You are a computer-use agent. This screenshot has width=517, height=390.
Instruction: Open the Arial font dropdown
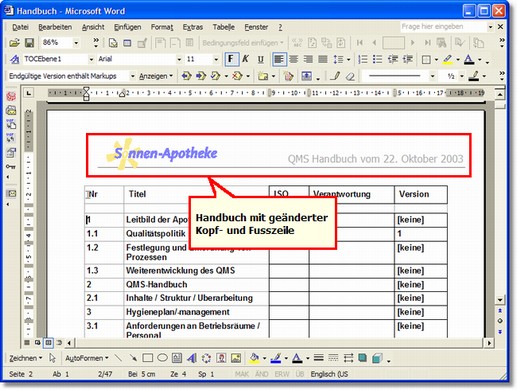tap(179, 59)
